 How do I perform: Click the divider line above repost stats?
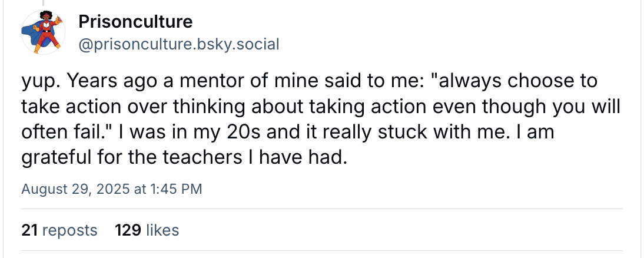[322, 209]
